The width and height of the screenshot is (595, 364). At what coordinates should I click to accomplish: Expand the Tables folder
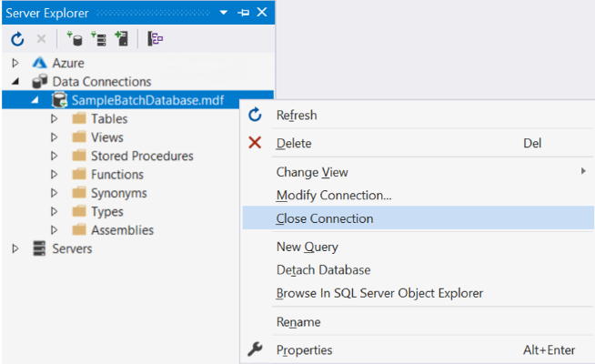coord(55,118)
